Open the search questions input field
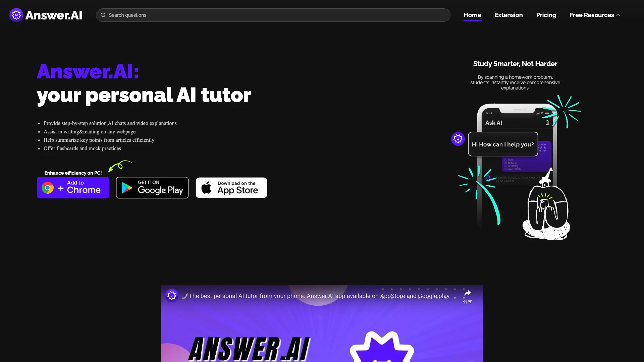644x362 pixels. click(x=273, y=15)
